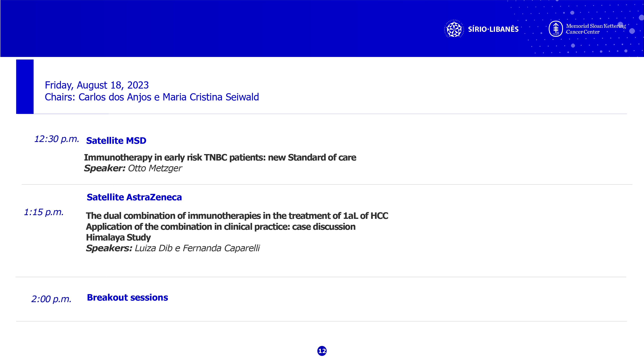The width and height of the screenshot is (644, 362).
Task: Click the Memorial Sloan Kettering emblem icon
Action: tap(556, 29)
